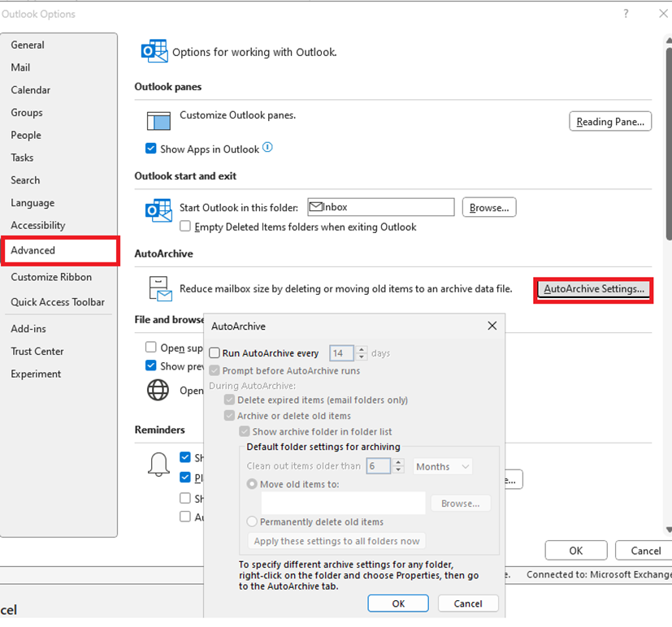Open the Customize Ribbon category
The image size is (672, 627).
pyautogui.click(x=51, y=277)
